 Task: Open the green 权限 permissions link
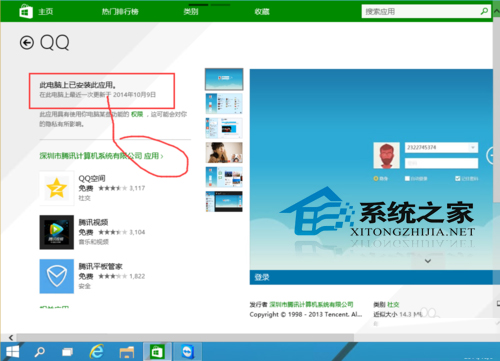(x=137, y=114)
